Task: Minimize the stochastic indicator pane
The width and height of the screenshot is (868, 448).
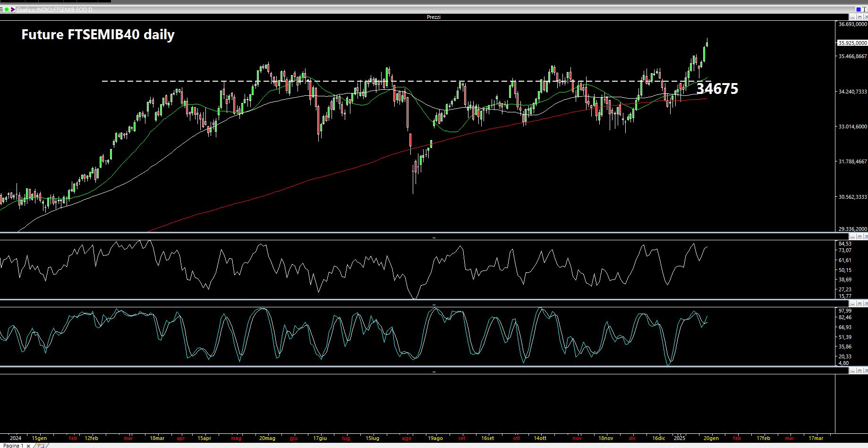Action: pyautogui.click(x=853, y=304)
